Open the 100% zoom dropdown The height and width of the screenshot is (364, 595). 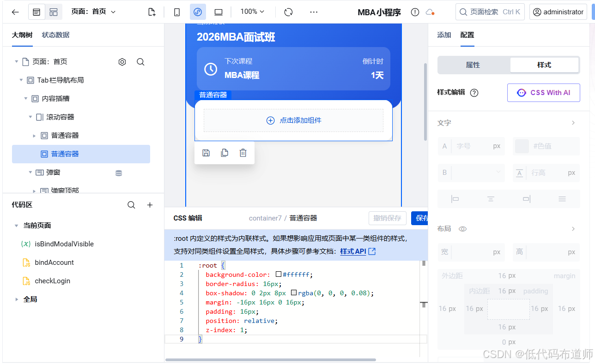pos(252,12)
